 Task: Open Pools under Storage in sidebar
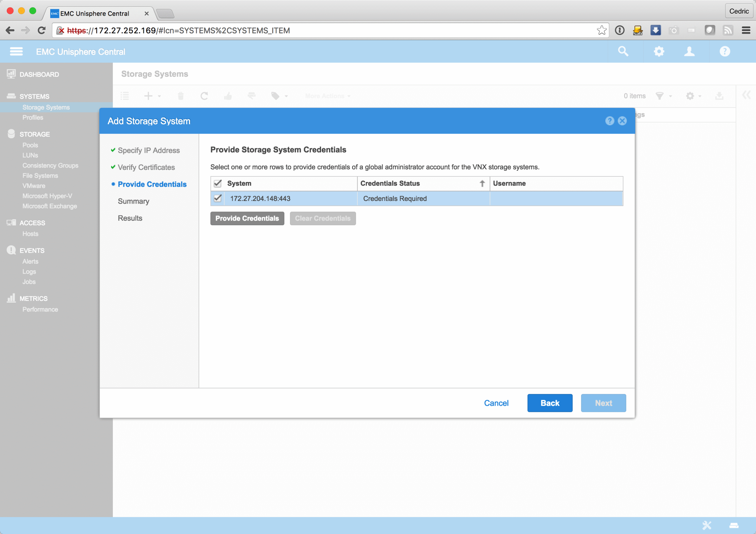(x=30, y=145)
